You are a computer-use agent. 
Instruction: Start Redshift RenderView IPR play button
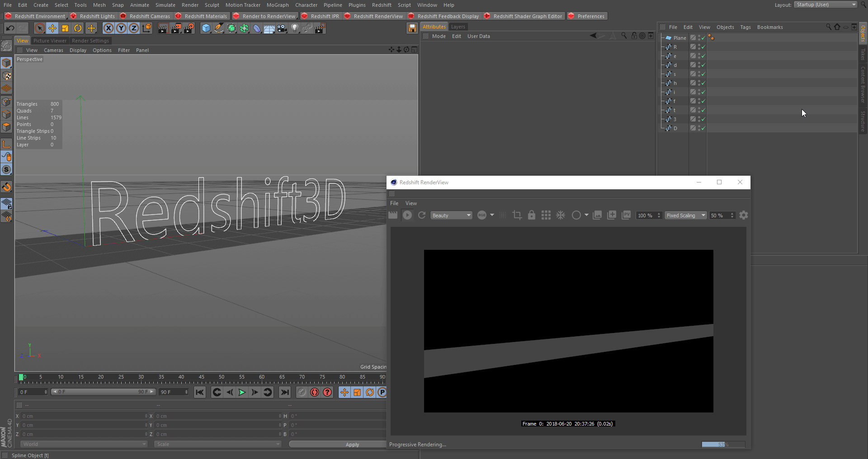[x=407, y=215]
